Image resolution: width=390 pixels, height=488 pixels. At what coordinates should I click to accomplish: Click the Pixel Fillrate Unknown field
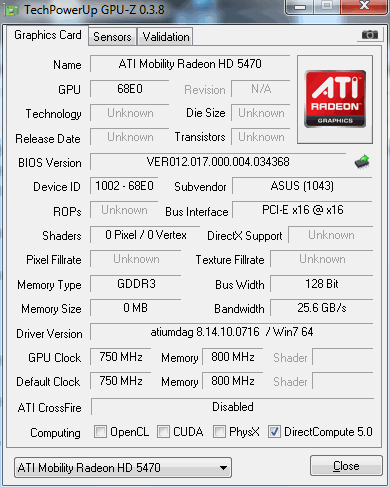136,259
